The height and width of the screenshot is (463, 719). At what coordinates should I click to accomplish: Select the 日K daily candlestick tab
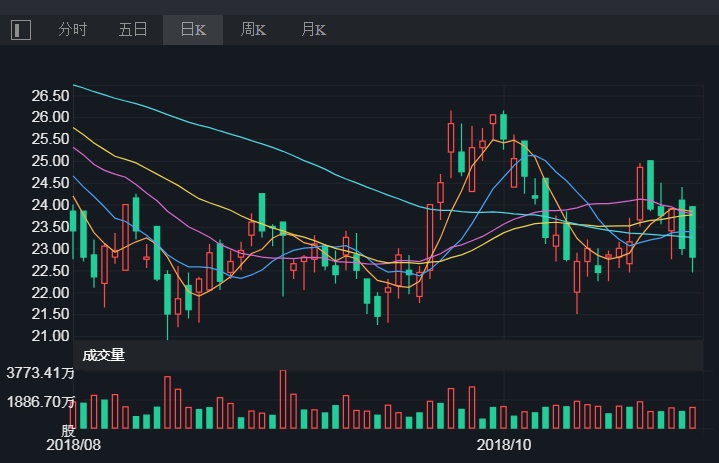[193, 30]
